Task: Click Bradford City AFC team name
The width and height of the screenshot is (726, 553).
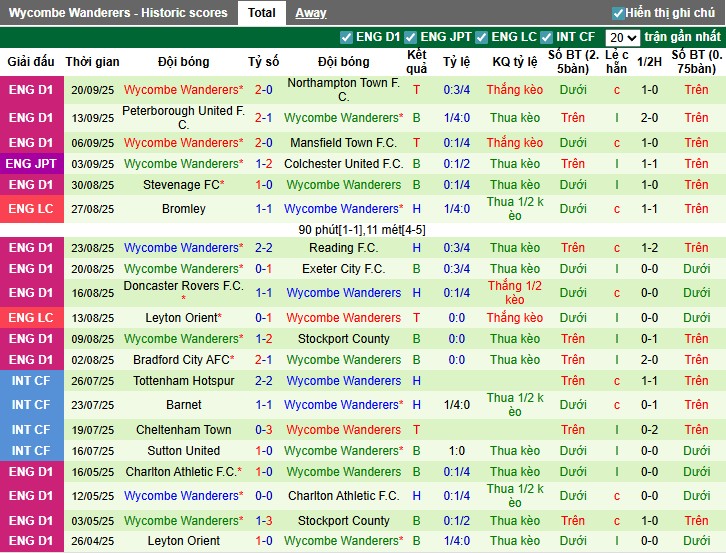Action: pos(183,360)
